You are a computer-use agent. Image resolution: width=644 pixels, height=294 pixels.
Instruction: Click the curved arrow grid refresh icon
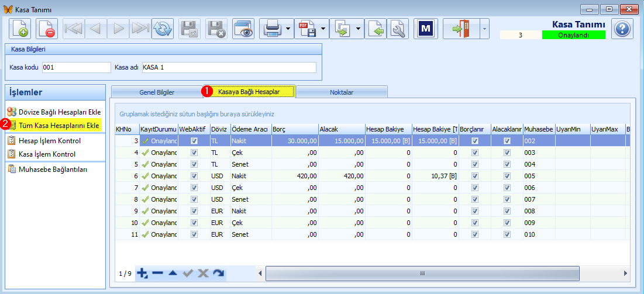tap(218, 273)
